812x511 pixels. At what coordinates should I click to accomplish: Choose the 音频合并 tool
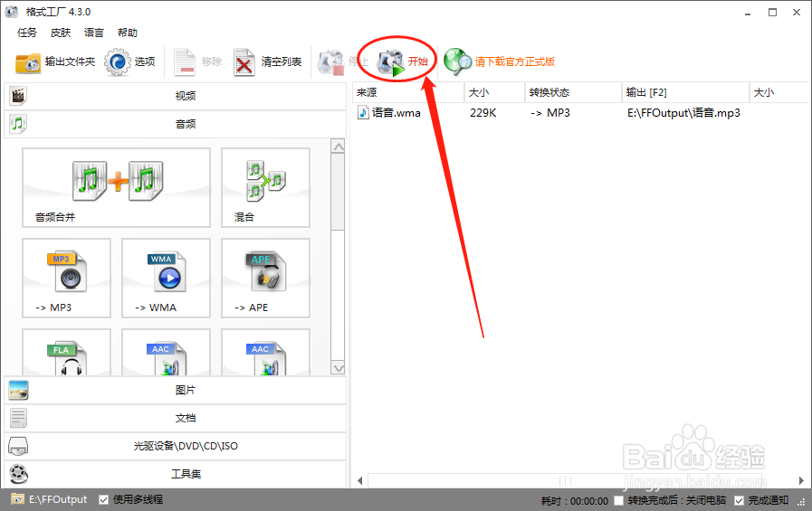click(116, 188)
